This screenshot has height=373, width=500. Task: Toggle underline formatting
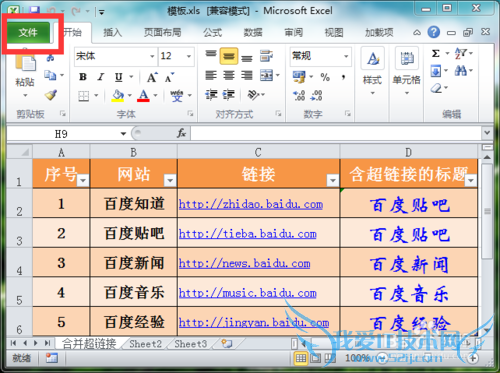click(x=119, y=77)
